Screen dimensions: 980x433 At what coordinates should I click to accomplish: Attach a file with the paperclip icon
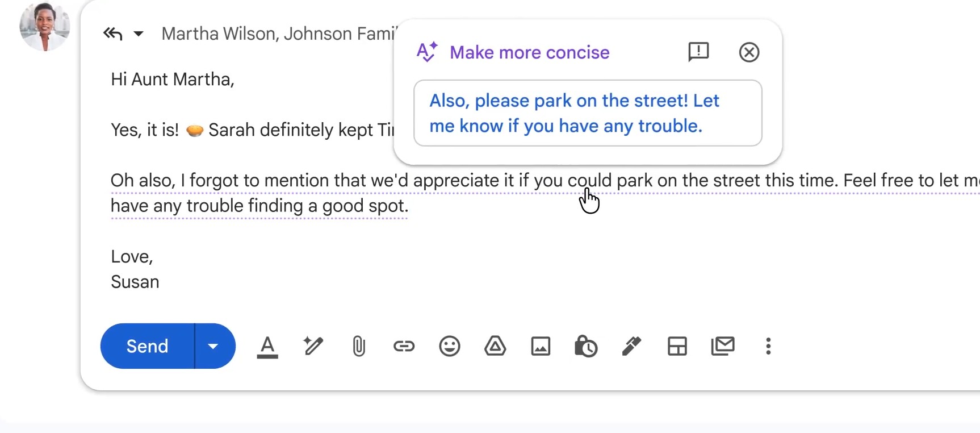[x=359, y=346]
